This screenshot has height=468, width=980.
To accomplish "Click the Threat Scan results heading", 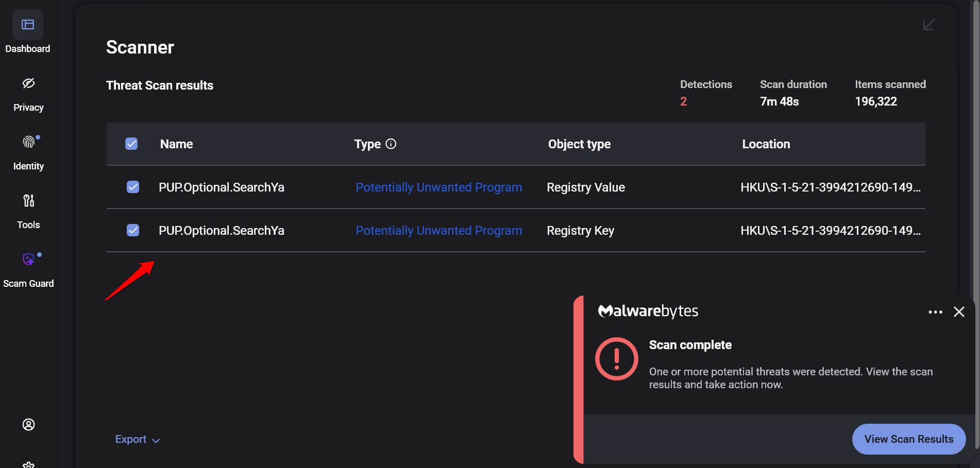I will (x=160, y=85).
